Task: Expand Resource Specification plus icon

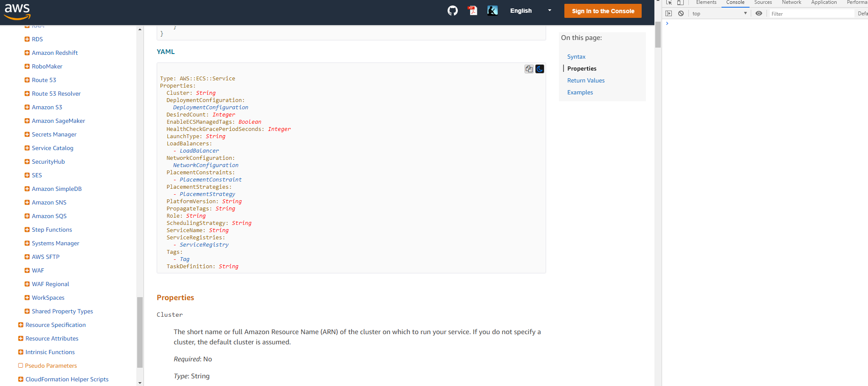Action: (x=21, y=325)
